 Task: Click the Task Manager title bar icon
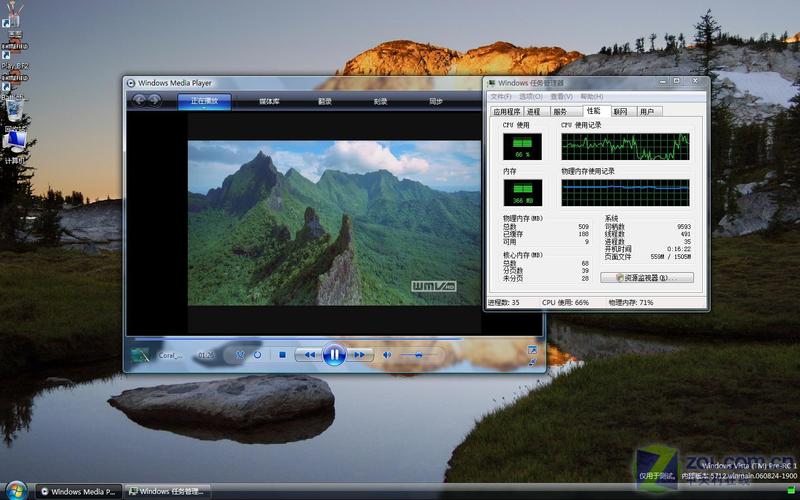pos(492,83)
